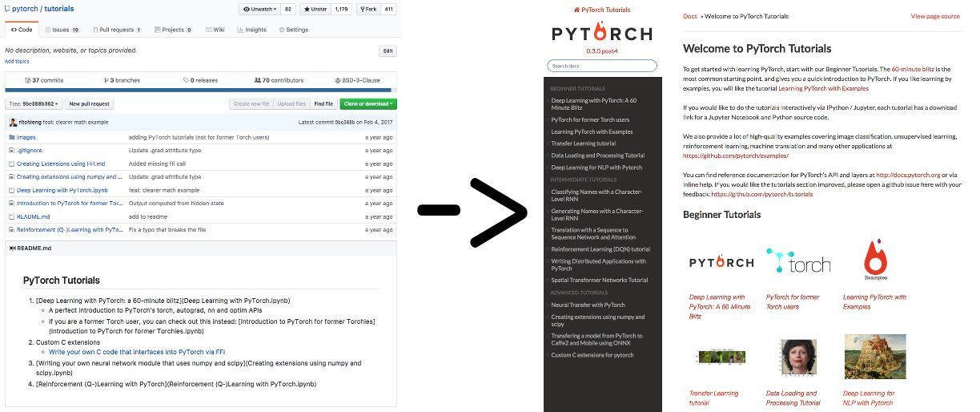
Task: Click the View page source link
Action: click(935, 16)
